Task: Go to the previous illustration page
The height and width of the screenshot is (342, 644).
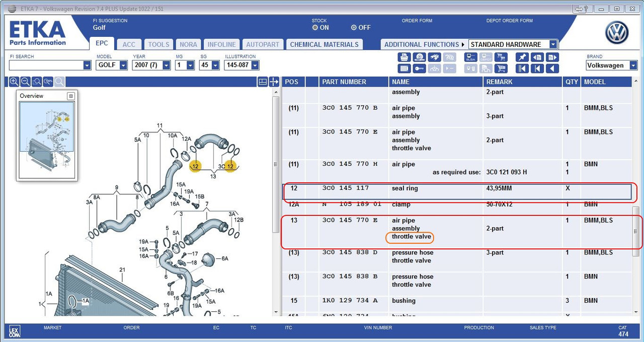Action: (537, 57)
